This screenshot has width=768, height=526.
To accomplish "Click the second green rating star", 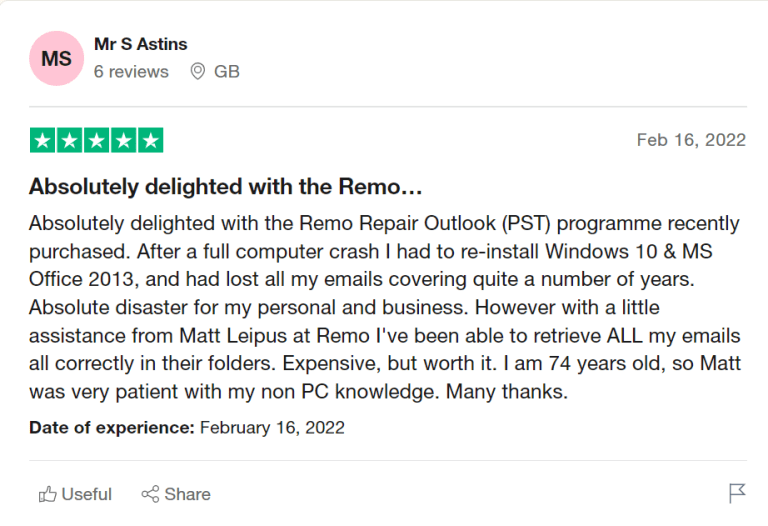I will 70,140.
